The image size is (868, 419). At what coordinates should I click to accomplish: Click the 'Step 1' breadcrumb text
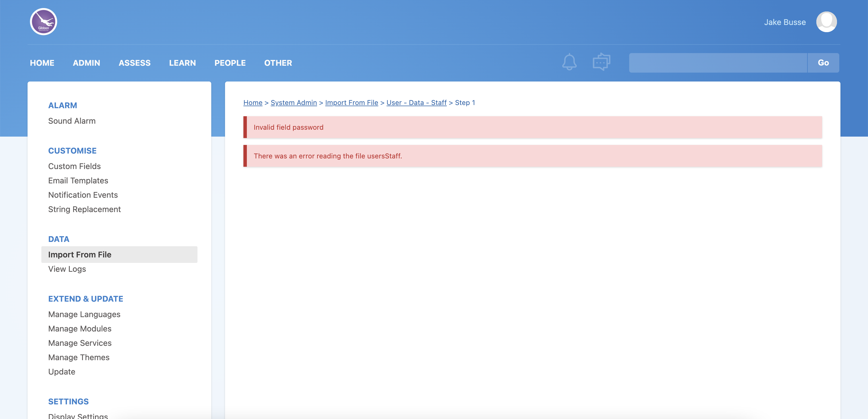coord(465,103)
